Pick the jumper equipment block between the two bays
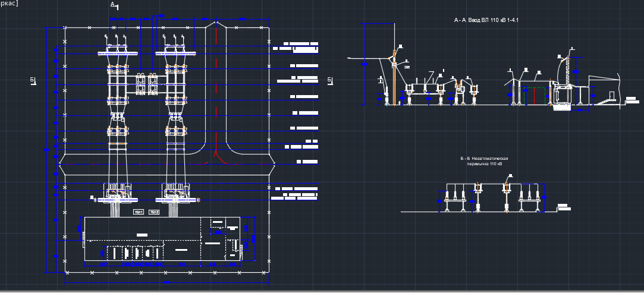Screen dimensions: 644x293 pos(147,83)
